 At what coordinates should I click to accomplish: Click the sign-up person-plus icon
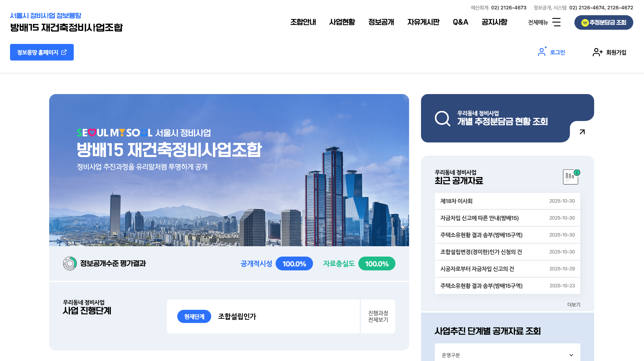(x=598, y=52)
